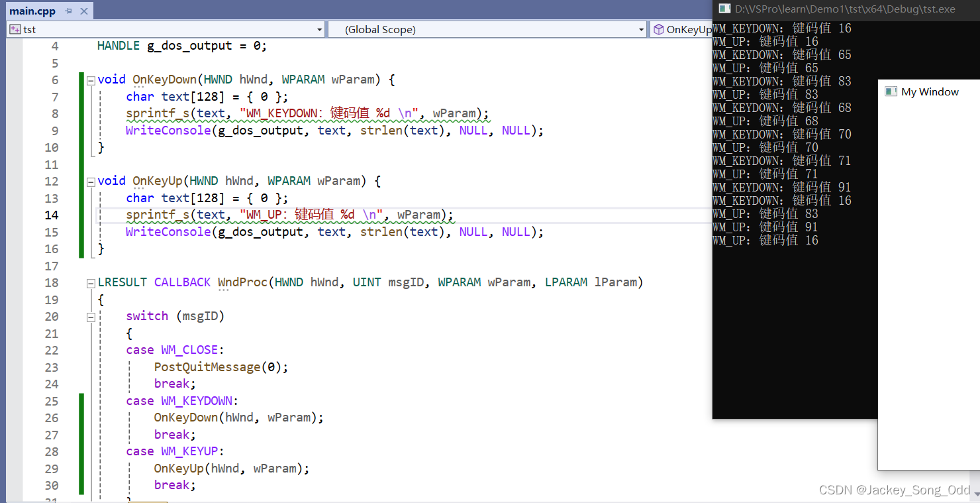
Task: Click line number 14 in the margin
Action: (51, 215)
